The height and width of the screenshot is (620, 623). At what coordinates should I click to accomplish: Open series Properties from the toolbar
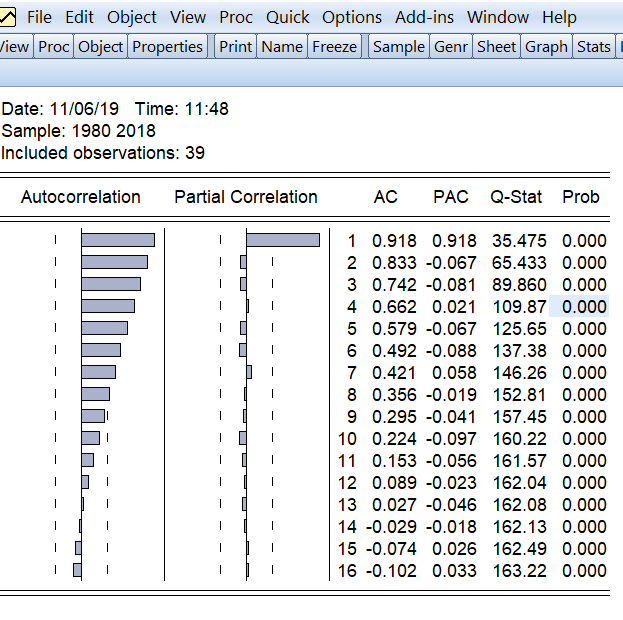(x=167, y=46)
